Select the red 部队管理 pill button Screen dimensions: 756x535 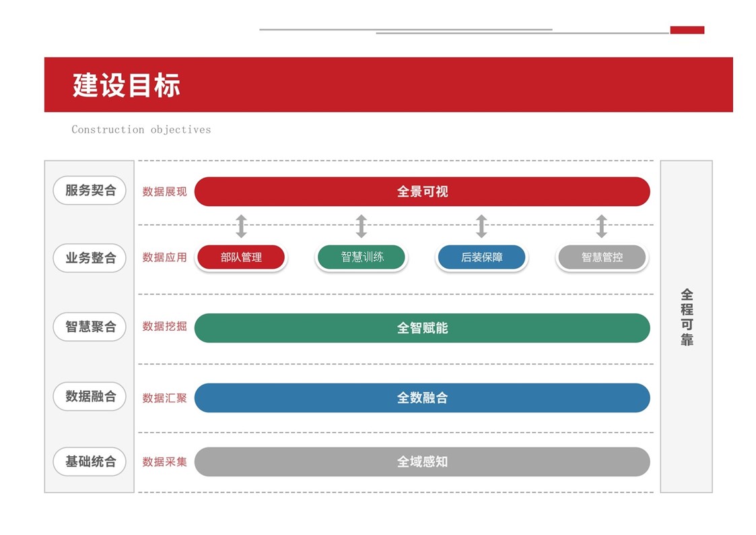coord(241,257)
